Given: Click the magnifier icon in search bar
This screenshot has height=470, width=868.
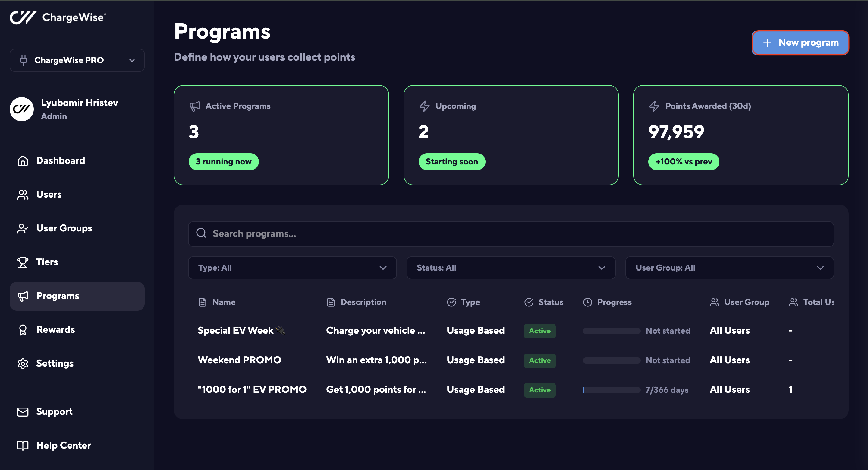Looking at the screenshot, I should pyautogui.click(x=201, y=233).
